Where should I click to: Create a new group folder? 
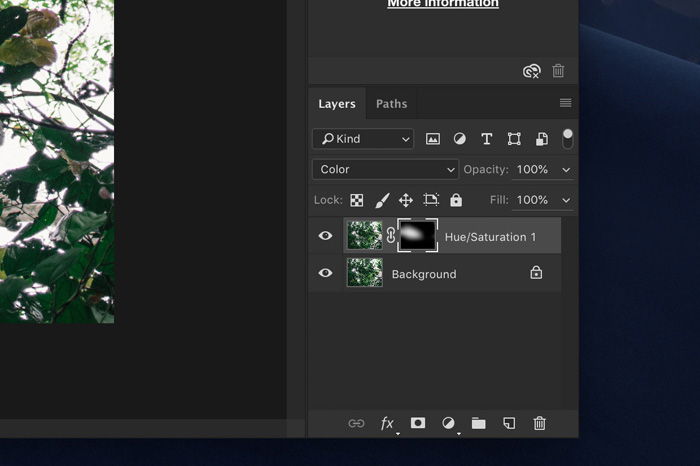tap(479, 423)
